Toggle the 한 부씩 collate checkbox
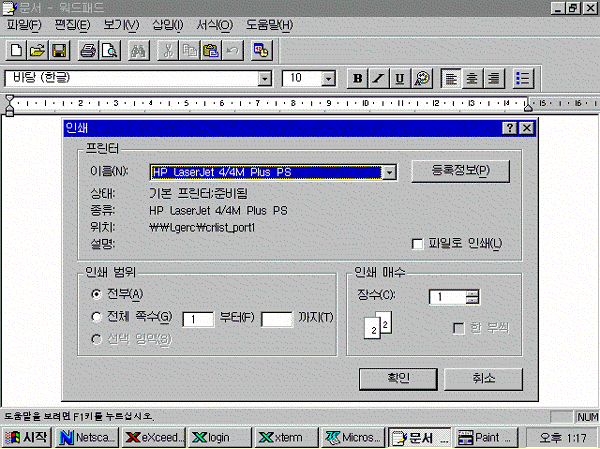The width and height of the screenshot is (600, 449). (x=459, y=328)
